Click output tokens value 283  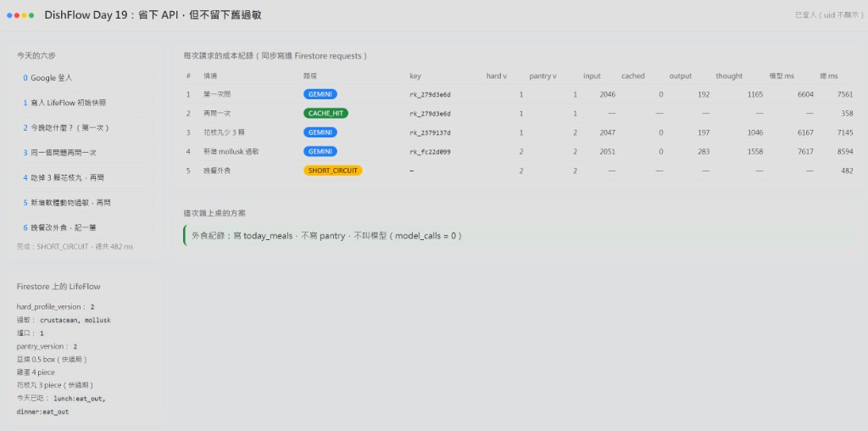coord(704,151)
